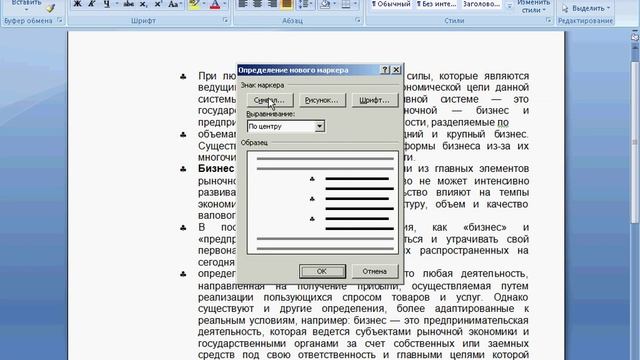The height and width of the screenshot is (360, 640).
Task: Click the bold word Бизнес
Action: (216, 169)
